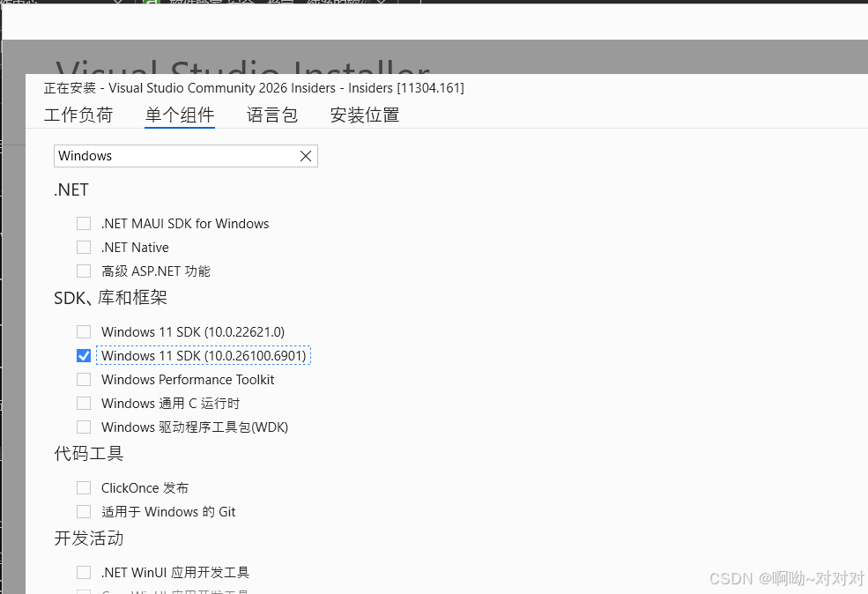Click the .NET section heading
868x594 pixels.
pos(70,189)
